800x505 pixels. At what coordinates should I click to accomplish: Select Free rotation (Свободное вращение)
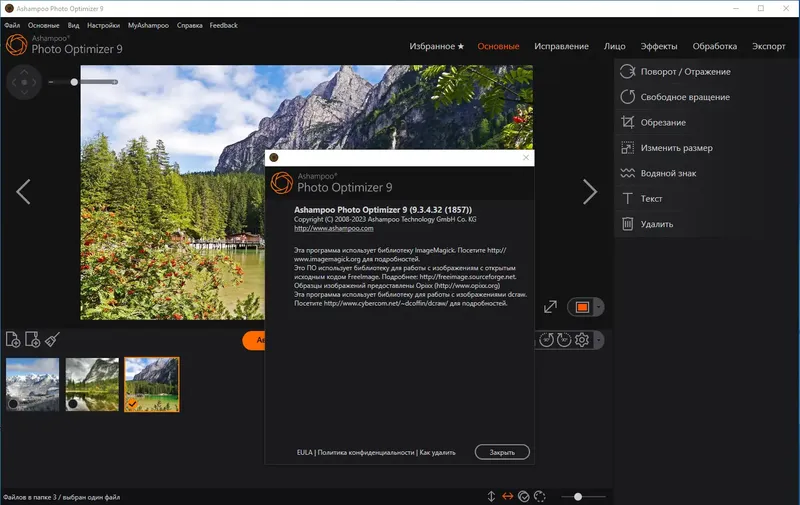(x=674, y=97)
